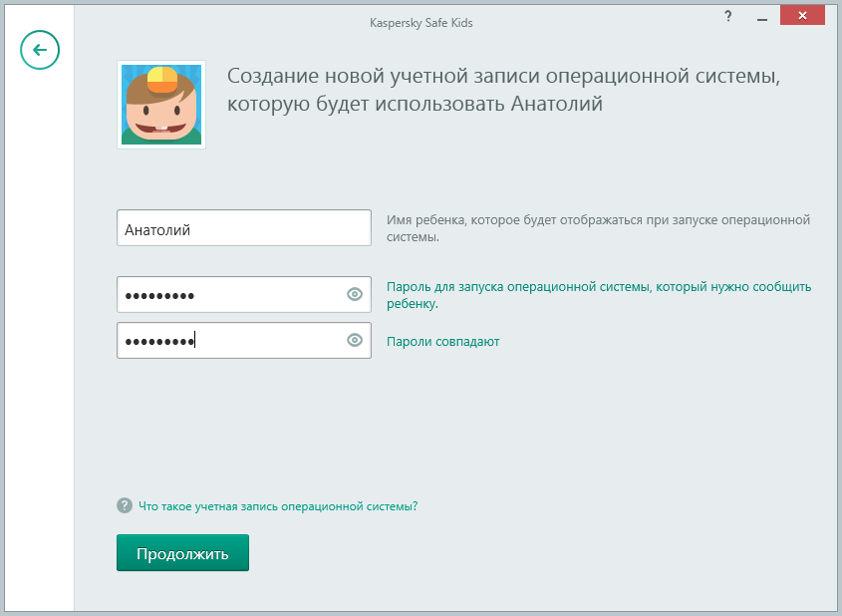842x616 pixels.
Task: Click the Имя ребенка description text
Action: (x=598, y=228)
